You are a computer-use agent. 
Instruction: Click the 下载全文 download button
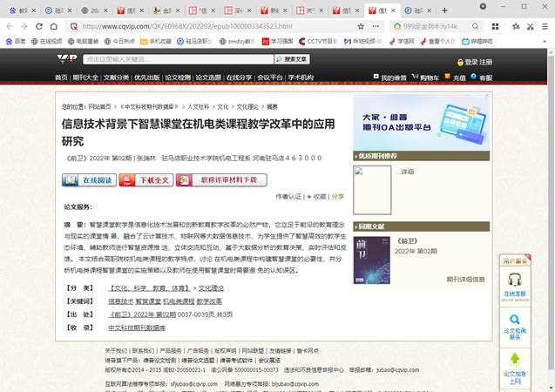(146, 180)
